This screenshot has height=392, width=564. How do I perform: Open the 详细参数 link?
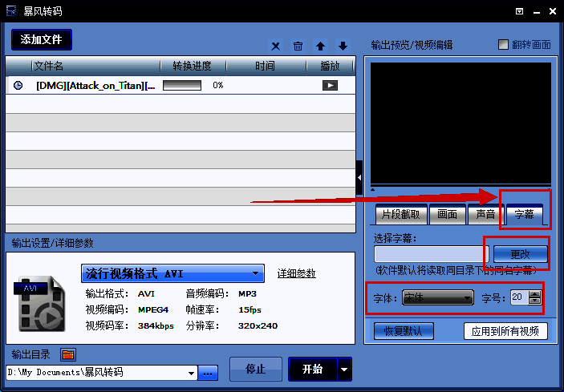point(297,273)
